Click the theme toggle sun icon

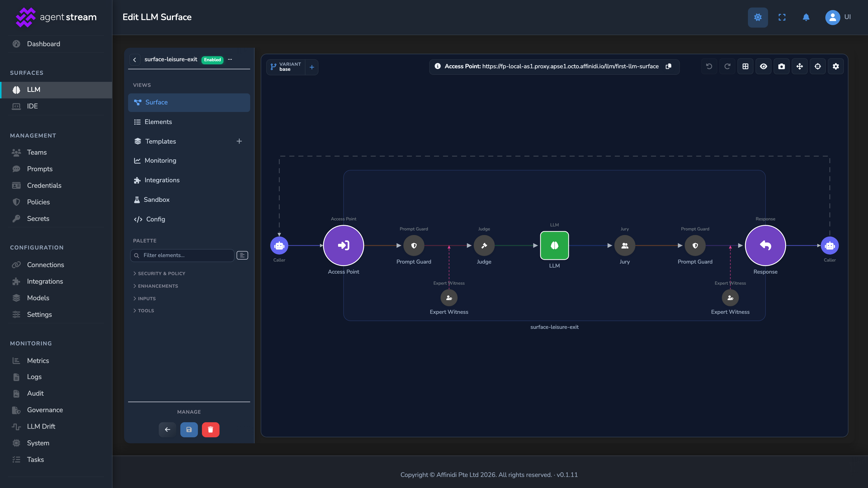pos(757,17)
